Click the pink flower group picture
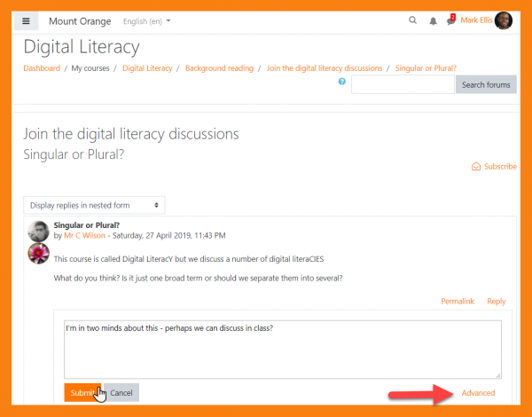Screen dimensions: 532x417 tap(38, 254)
